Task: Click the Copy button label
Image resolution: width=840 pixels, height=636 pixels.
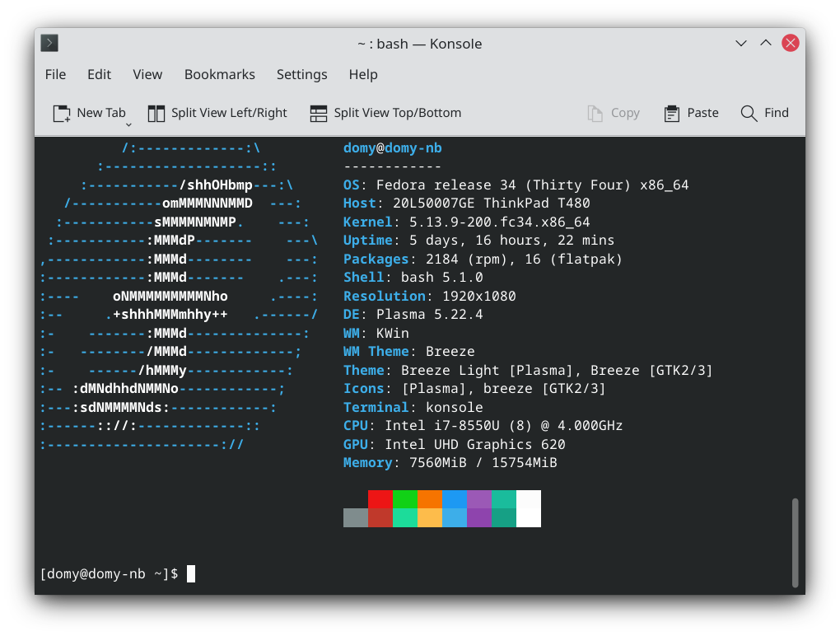Action: [625, 113]
